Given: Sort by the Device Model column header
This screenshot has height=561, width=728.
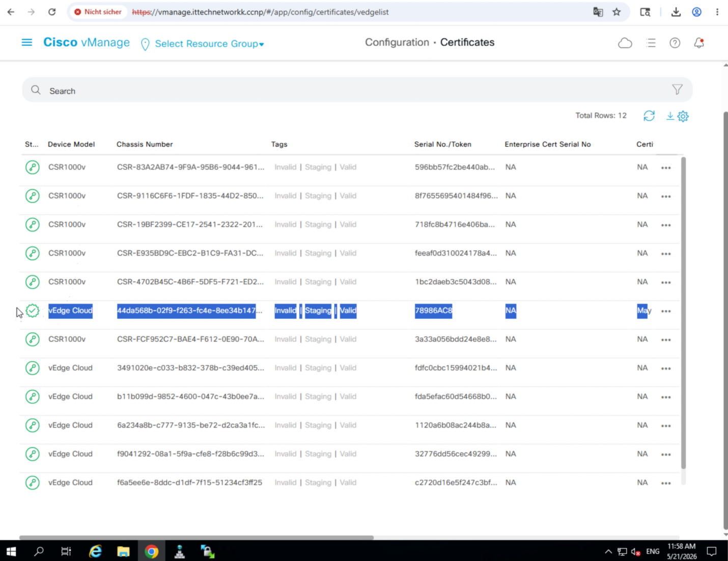Looking at the screenshot, I should pos(71,144).
